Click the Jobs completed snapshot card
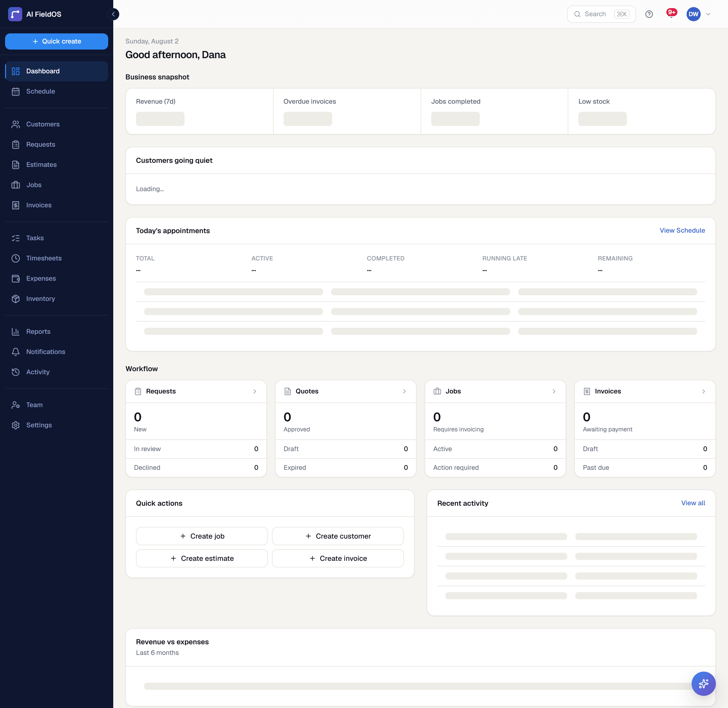The image size is (728, 708). coord(494,111)
